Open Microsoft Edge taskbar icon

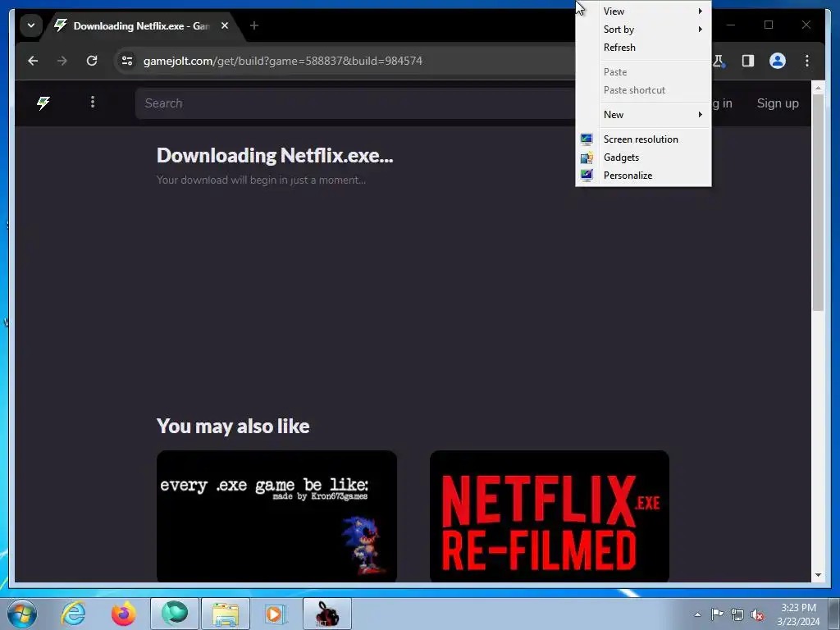pos(175,614)
